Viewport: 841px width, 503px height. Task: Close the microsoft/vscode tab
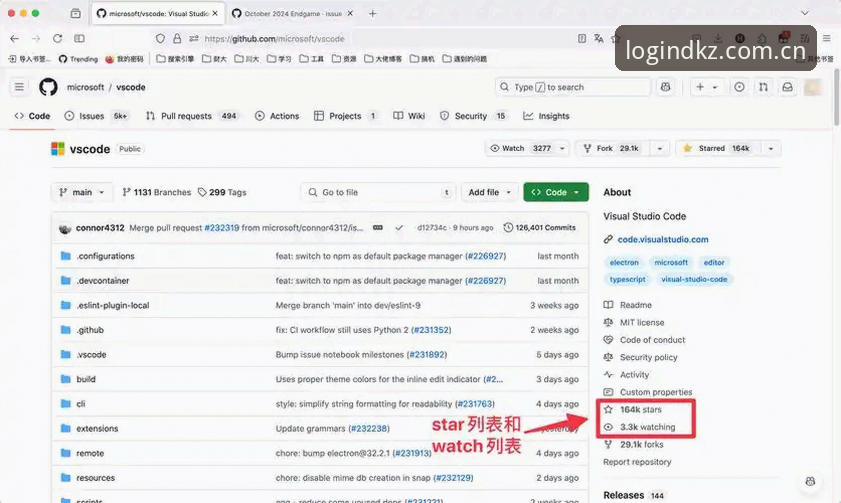pyautogui.click(x=215, y=13)
